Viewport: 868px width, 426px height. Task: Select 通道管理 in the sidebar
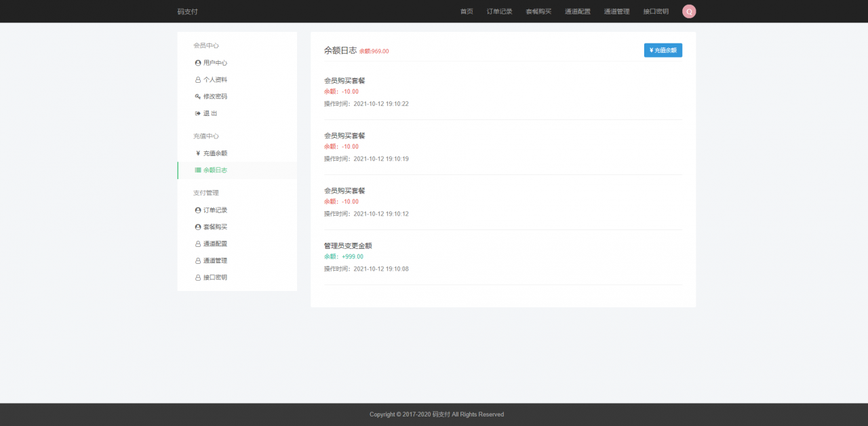point(215,260)
